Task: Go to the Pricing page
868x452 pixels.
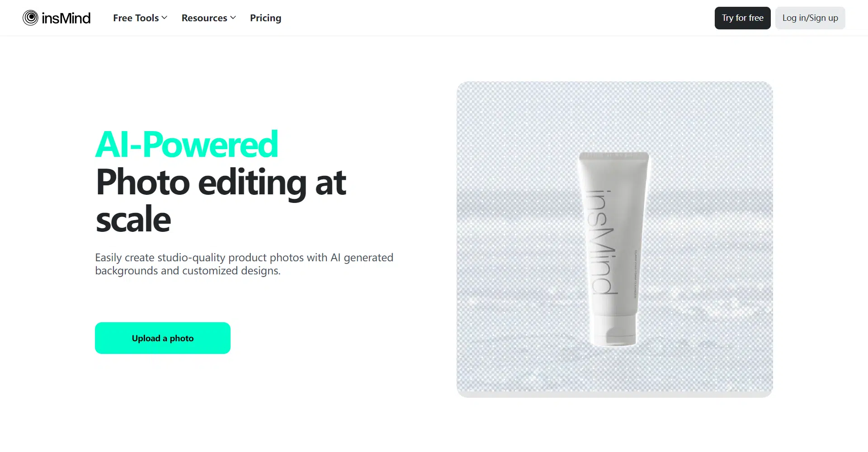Action: point(265,18)
